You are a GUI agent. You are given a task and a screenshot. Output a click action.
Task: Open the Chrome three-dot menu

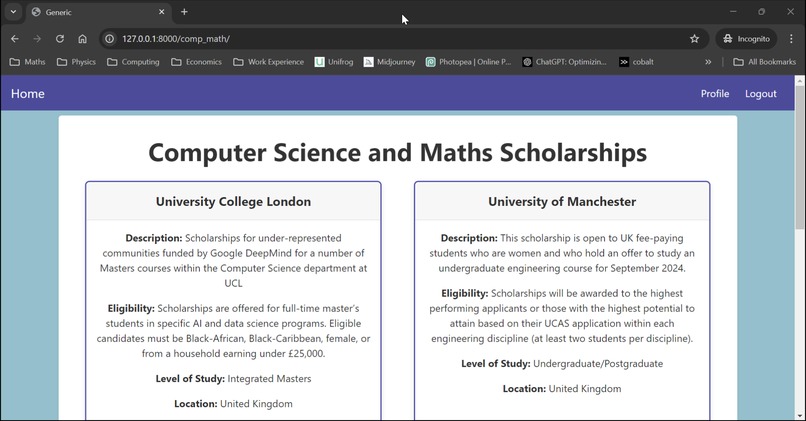(791, 39)
